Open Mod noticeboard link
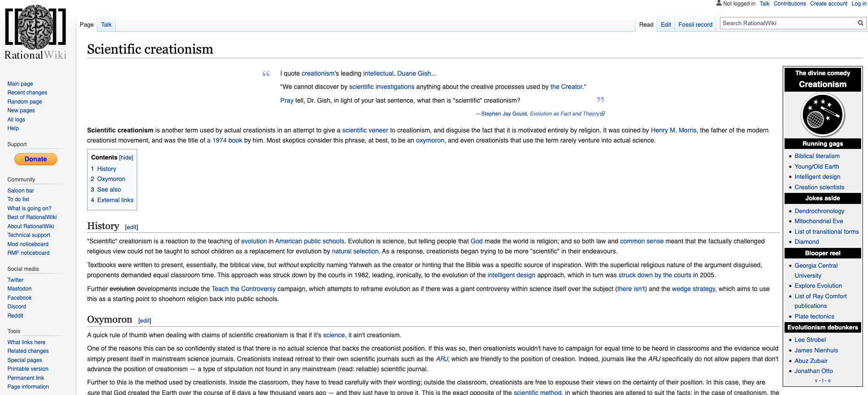The width and height of the screenshot is (868, 395). click(28, 244)
